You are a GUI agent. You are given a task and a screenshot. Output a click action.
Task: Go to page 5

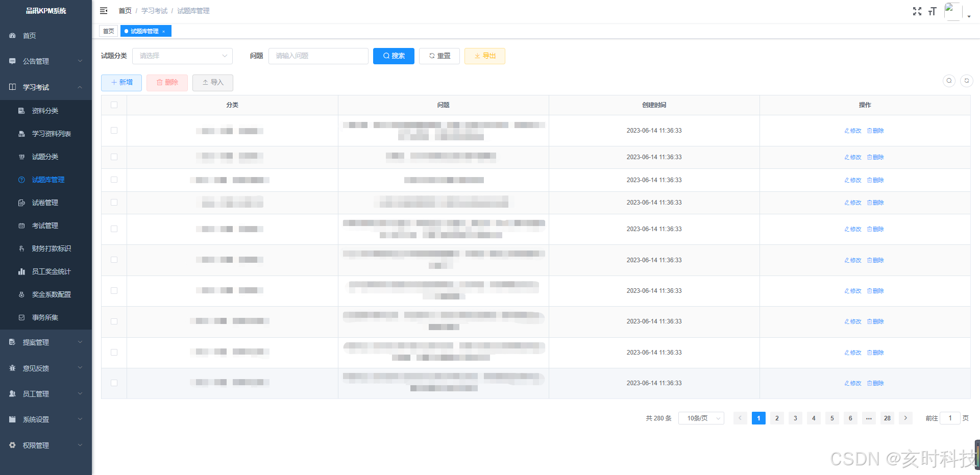click(832, 418)
